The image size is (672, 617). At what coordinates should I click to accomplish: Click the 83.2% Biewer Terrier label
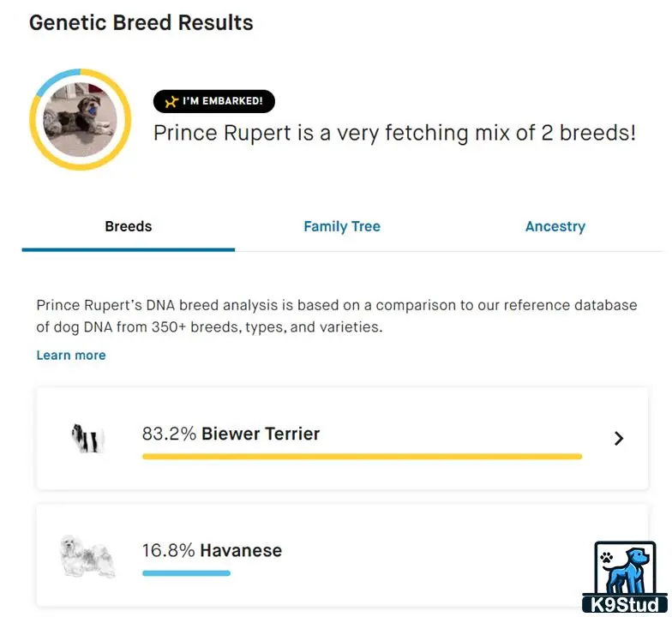(x=231, y=434)
